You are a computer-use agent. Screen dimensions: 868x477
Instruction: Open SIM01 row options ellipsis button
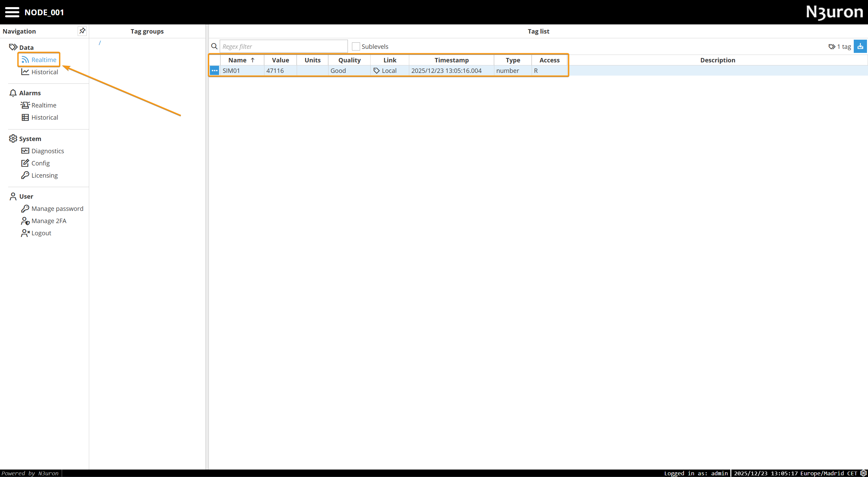tap(214, 71)
